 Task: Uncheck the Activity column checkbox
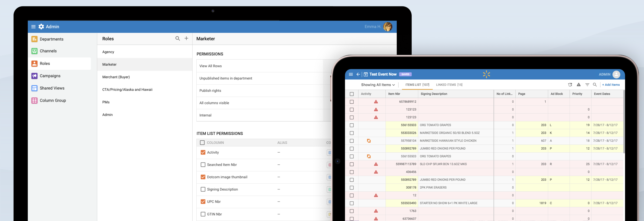[x=203, y=152]
